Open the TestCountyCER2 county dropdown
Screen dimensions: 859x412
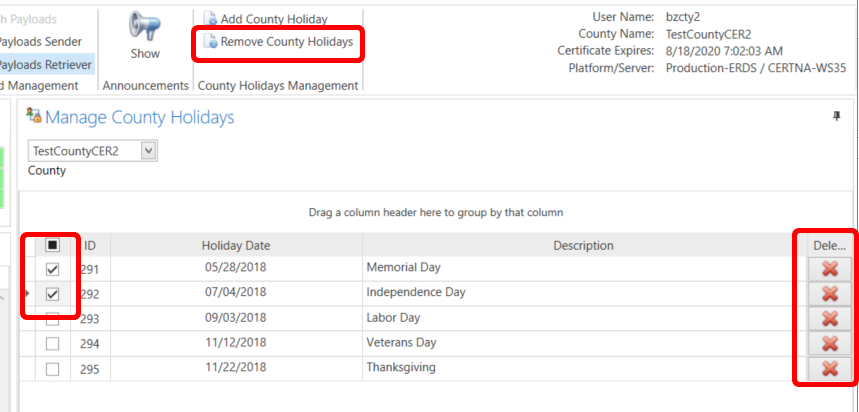[149, 150]
